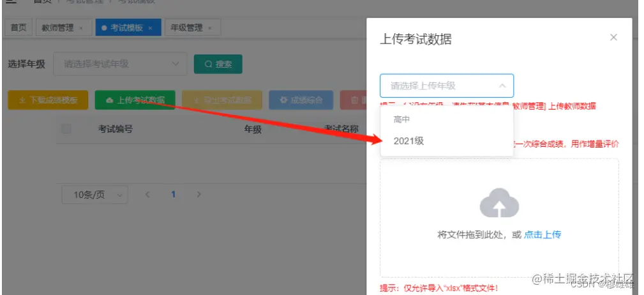Close the 上传考试数据 dialog
644x295 pixels.
[613, 38]
